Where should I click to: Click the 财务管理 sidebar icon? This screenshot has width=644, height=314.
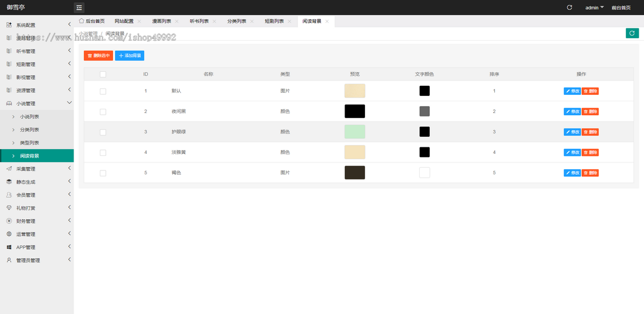pyautogui.click(x=9, y=221)
